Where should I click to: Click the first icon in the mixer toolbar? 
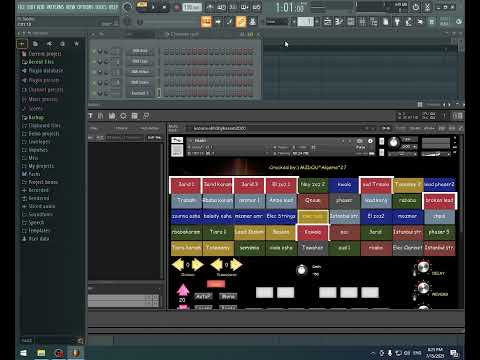click(x=90, y=116)
